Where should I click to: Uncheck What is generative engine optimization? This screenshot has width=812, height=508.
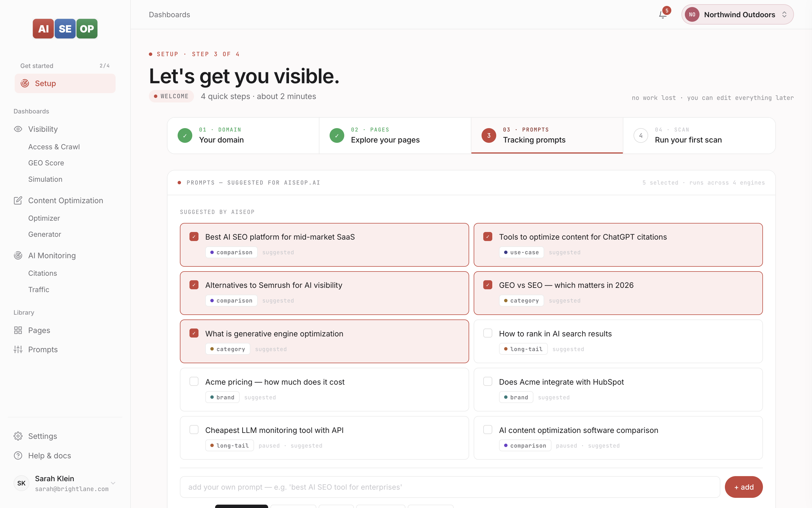coord(194,333)
